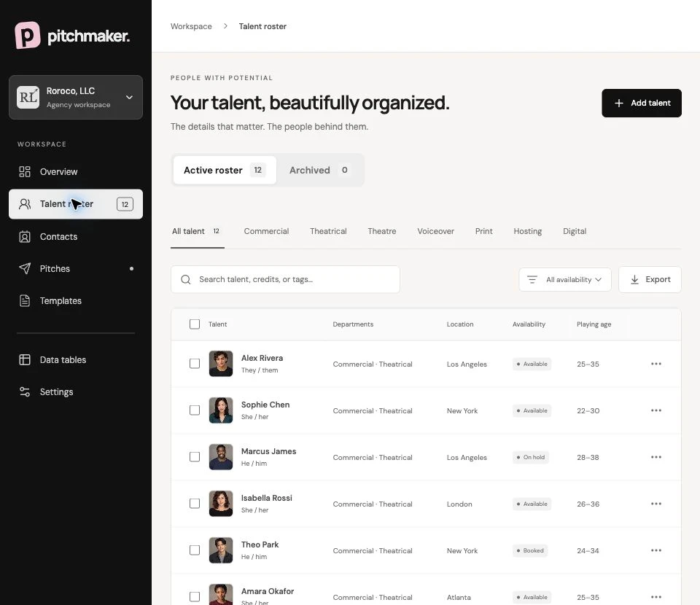
Task: Open the three-dot menu for Alex Rivera
Action: click(656, 364)
